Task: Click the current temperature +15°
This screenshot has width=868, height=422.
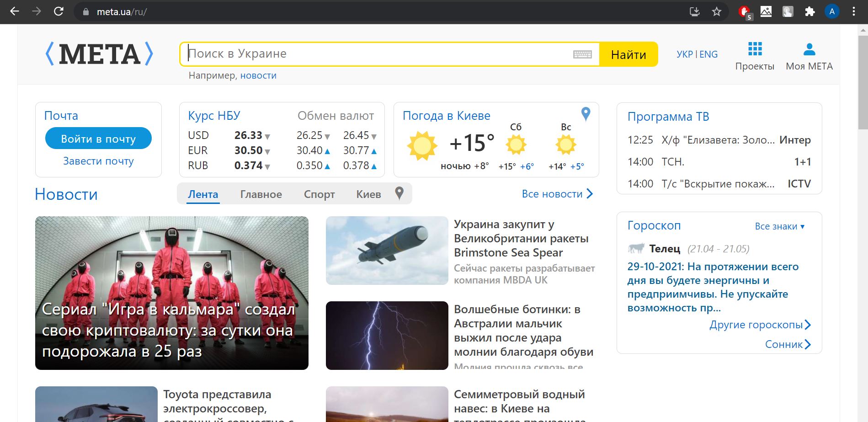Action: pyautogui.click(x=472, y=143)
